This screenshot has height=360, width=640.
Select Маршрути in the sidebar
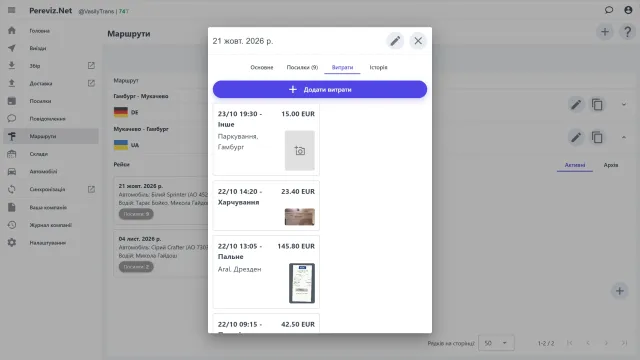(x=51, y=136)
